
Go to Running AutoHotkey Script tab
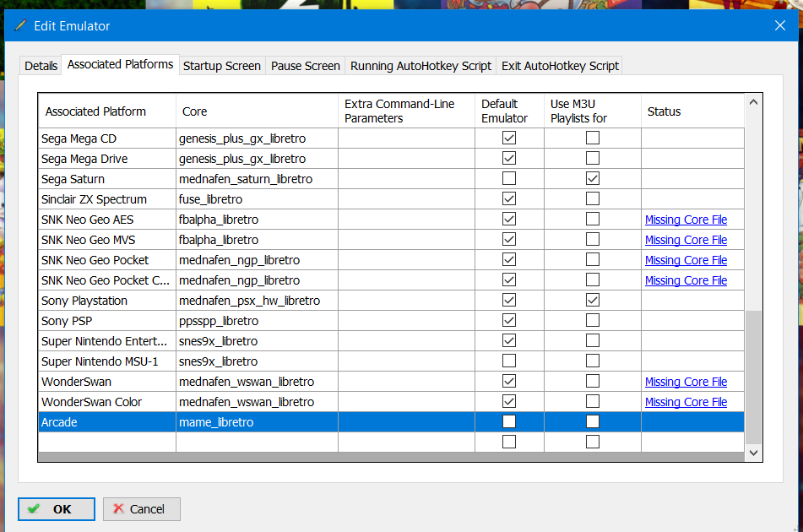[420, 66]
